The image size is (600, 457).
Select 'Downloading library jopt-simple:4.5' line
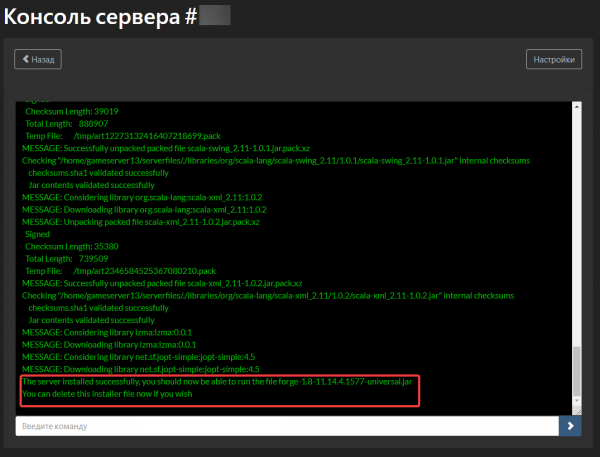140,369
